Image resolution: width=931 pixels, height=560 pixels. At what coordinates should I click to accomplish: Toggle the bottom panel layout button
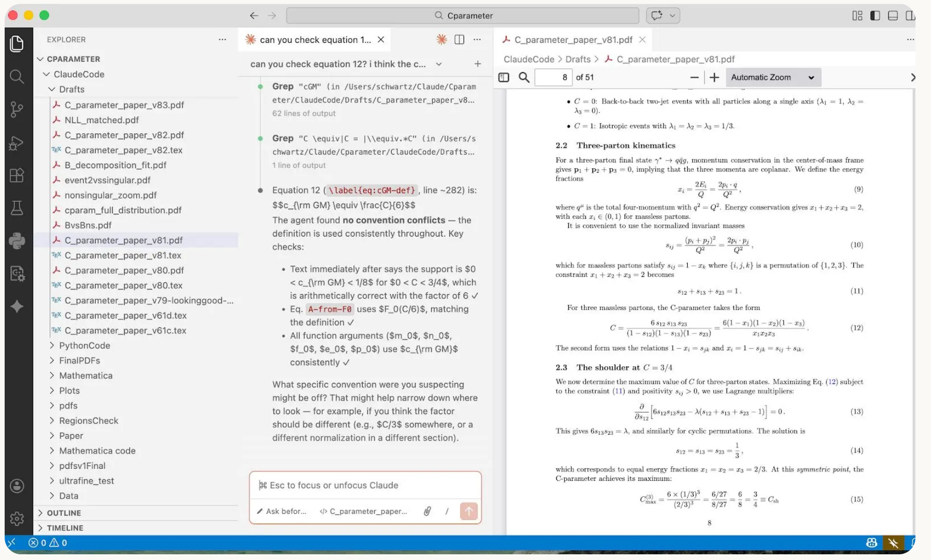click(x=893, y=16)
